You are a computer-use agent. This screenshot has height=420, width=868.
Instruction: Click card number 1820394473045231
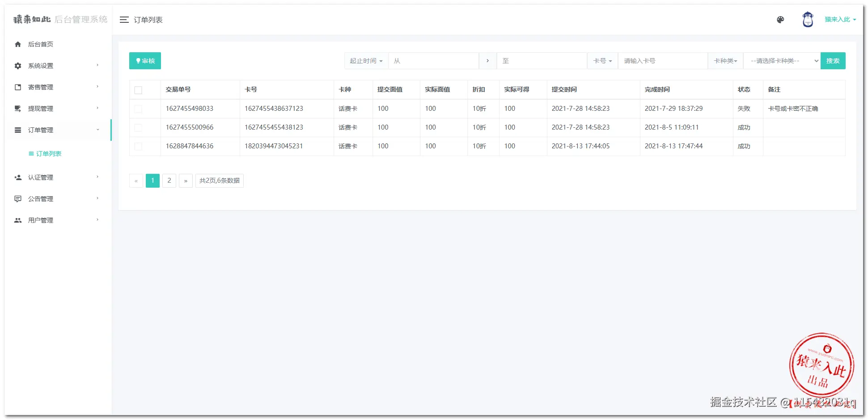click(x=274, y=146)
